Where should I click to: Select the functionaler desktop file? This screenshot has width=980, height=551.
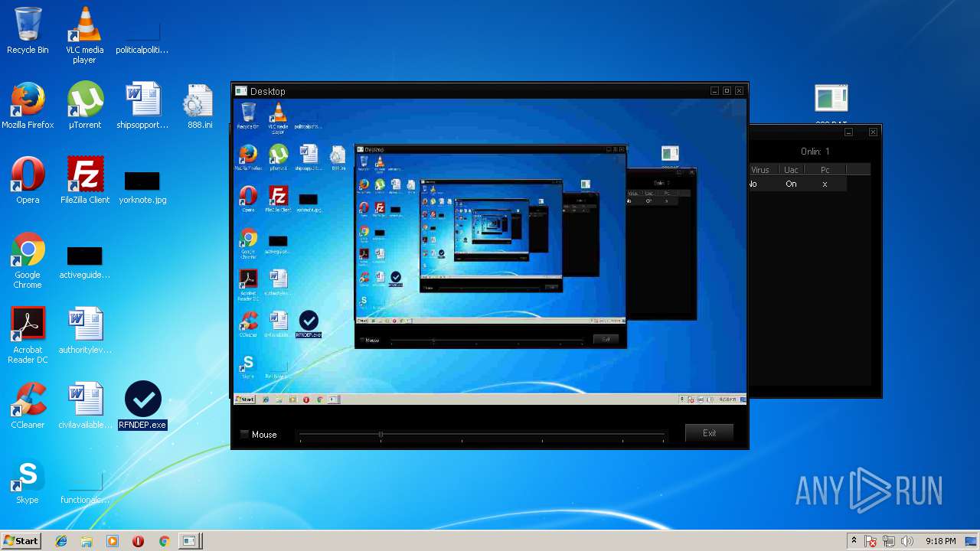coord(85,488)
